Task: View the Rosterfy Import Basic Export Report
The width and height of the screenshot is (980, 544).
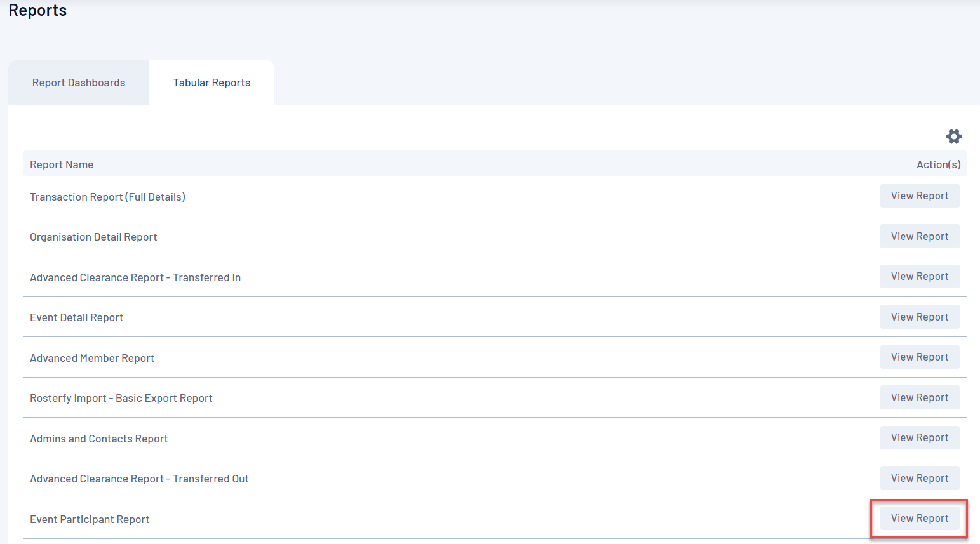Action: 920,397
